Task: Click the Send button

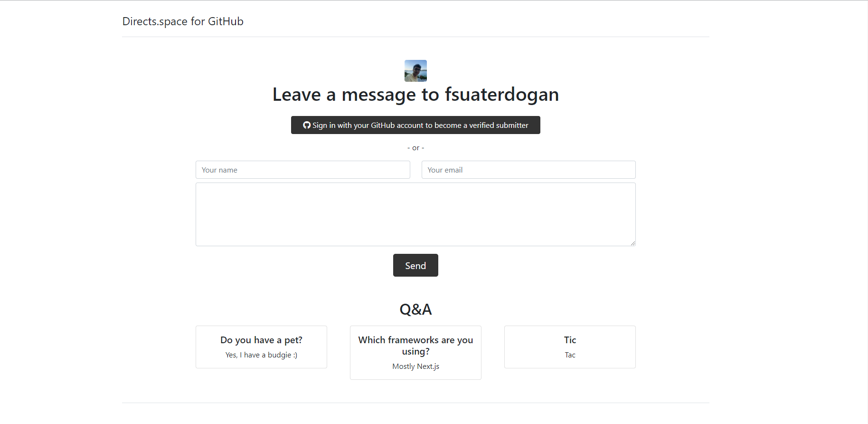Action: tap(415, 265)
